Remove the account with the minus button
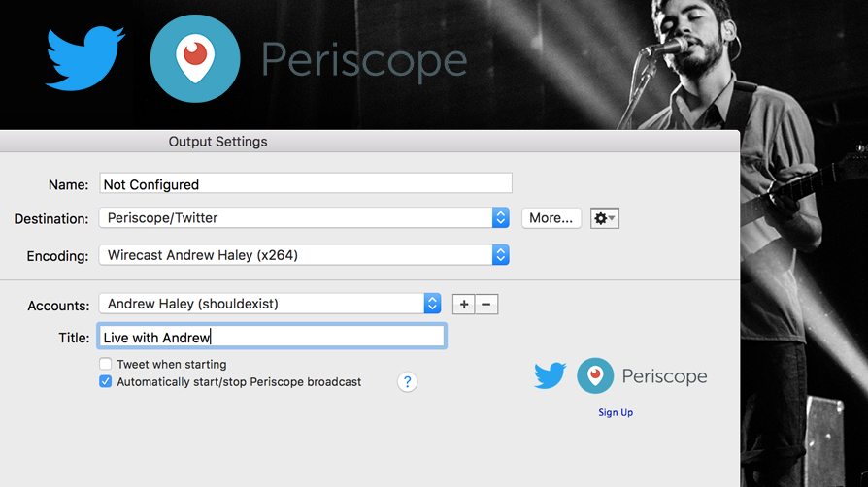This screenshot has height=487, width=868. point(486,305)
